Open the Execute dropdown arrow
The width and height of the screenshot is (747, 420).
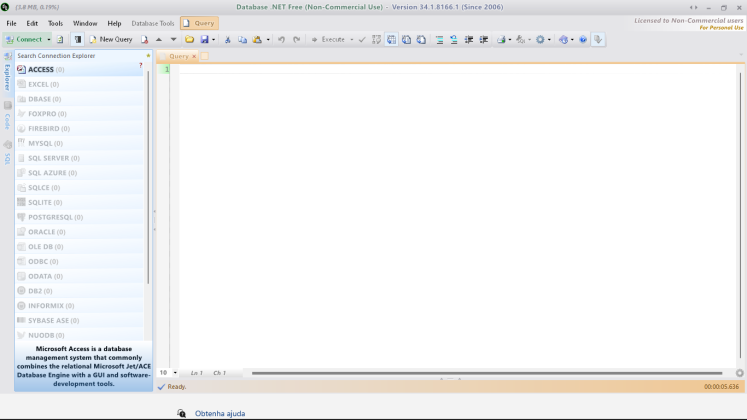point(352,40)
